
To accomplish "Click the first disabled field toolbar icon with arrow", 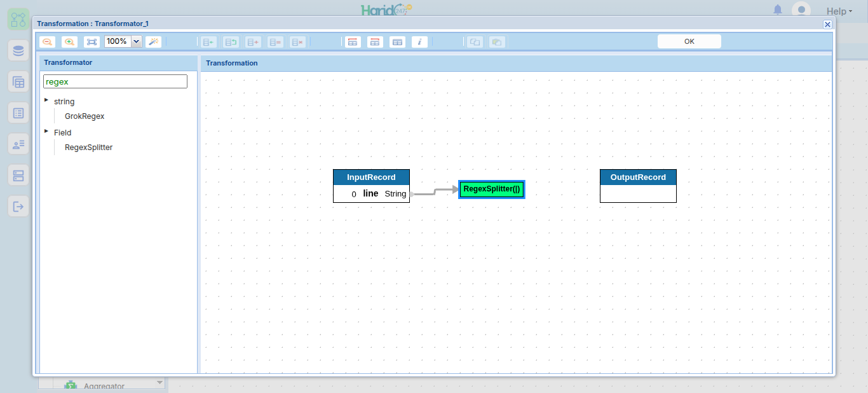I will coord(208,42).
